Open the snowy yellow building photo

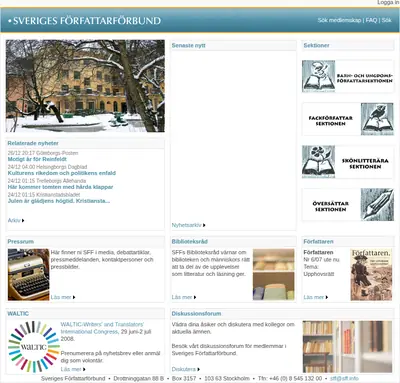[85, 86]
